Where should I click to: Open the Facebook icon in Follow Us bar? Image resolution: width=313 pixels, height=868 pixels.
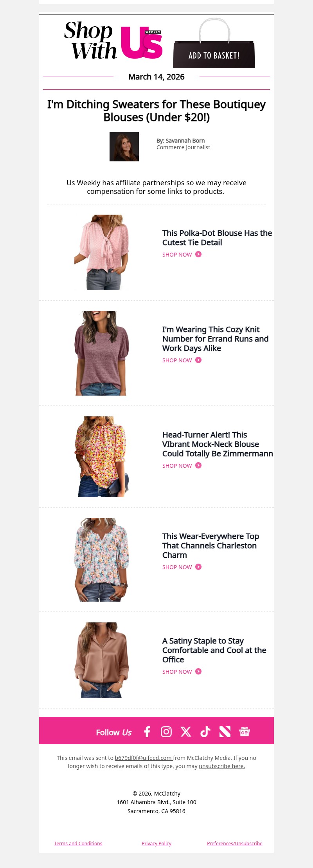[147, 732]
